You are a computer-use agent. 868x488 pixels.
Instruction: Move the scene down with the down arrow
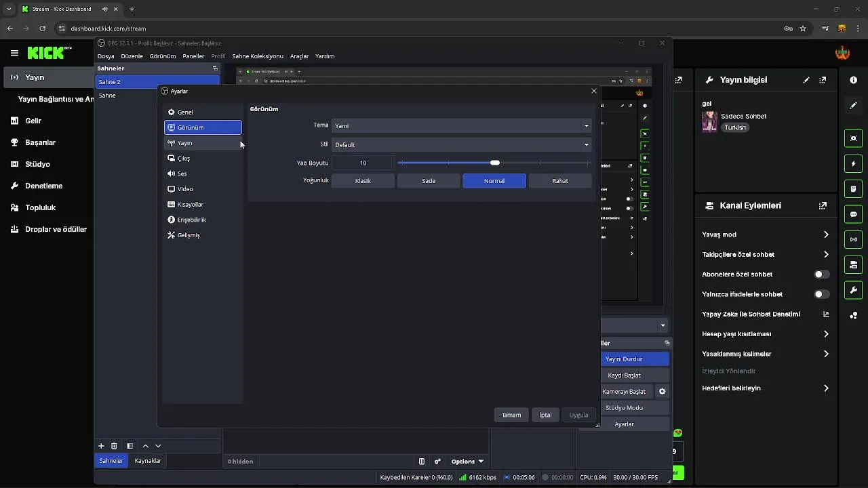[158, 446]
